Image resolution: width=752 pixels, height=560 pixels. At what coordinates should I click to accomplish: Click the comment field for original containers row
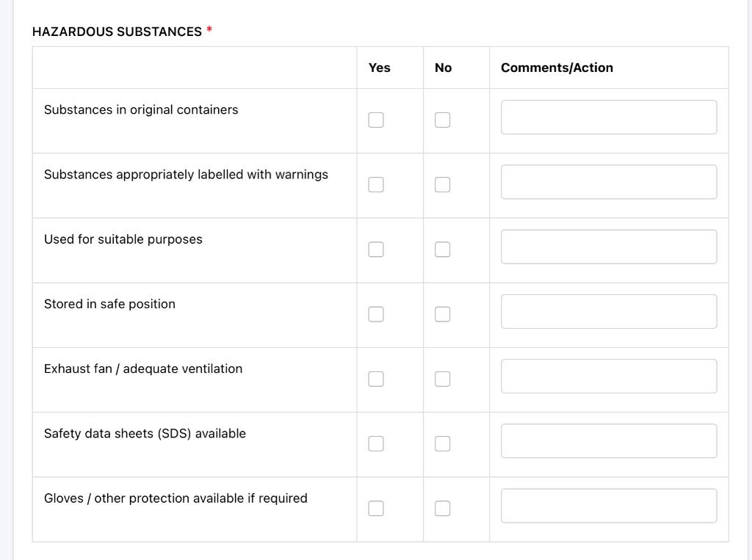tap(608, 117)
